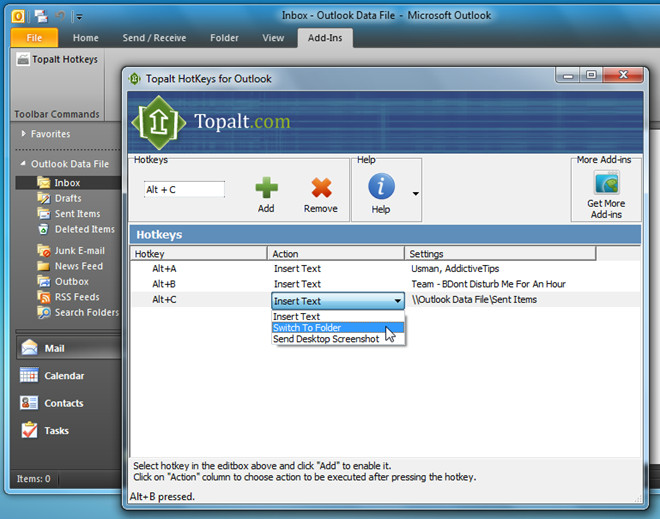Click the Get More Add-ins icon
The image size is (660, 519).
(606, 182)
